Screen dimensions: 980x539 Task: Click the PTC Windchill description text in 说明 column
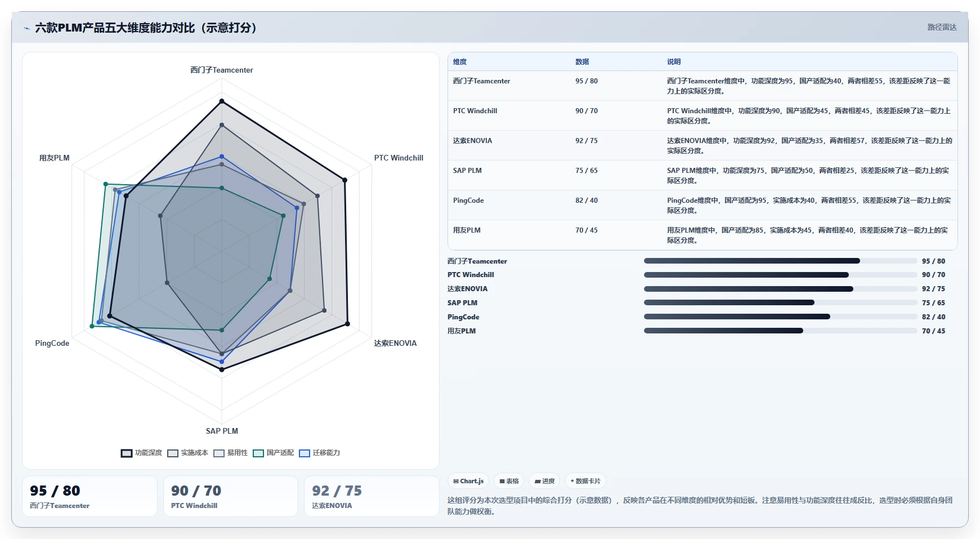coord(808,116)
